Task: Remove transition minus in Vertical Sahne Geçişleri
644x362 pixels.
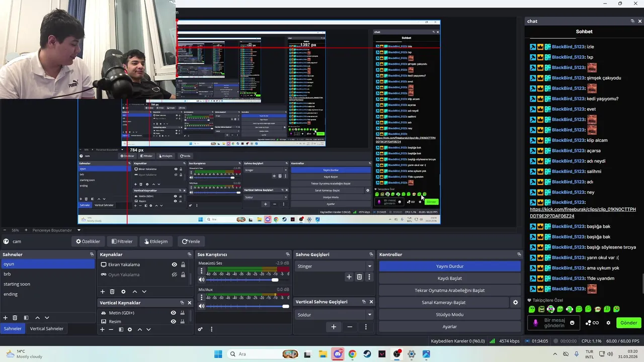Action: (x=350, y=327)
